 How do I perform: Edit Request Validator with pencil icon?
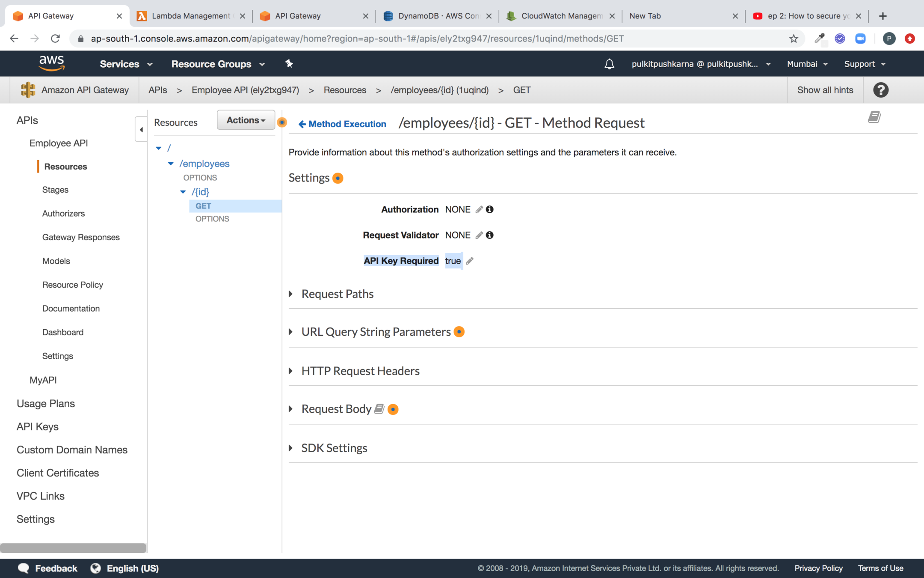point(479,235)
